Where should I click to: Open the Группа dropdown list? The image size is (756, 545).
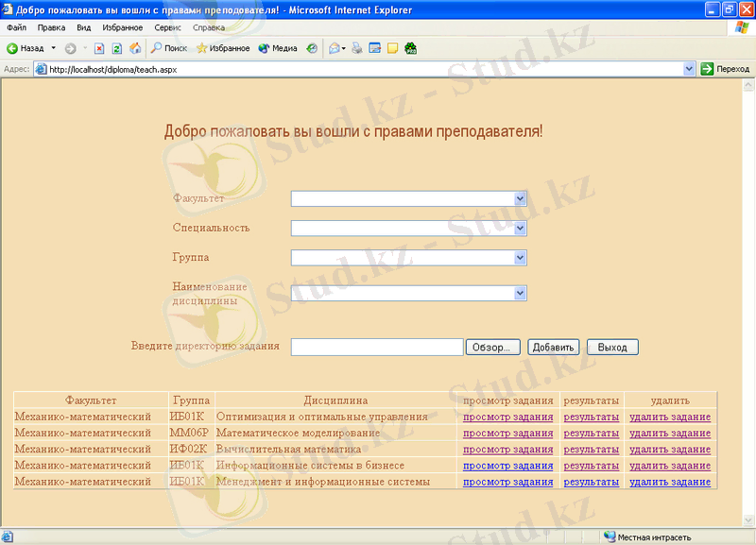[520, 258]
